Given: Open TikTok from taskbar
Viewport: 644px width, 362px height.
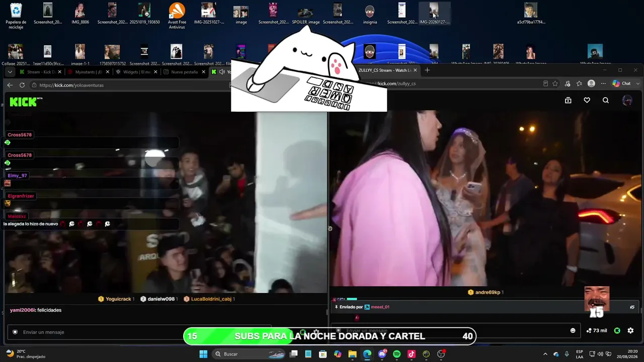Looking at the screenshot, I should [x=411, y=354].
